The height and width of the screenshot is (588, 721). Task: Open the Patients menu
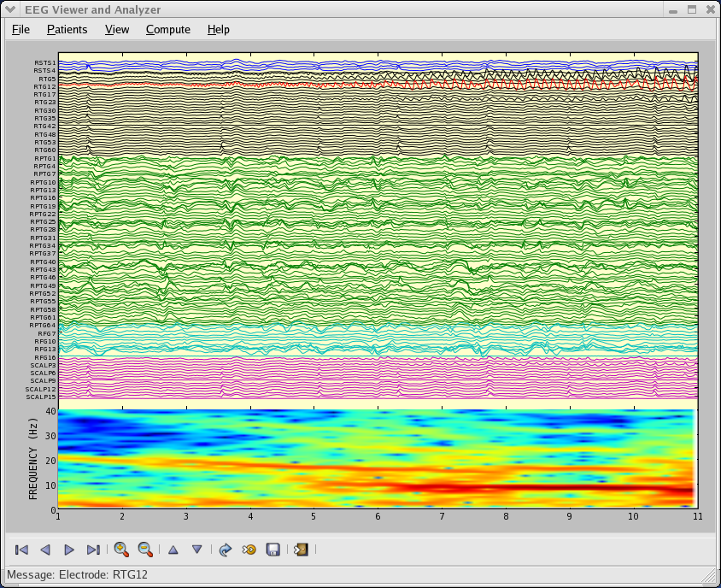click(67, 29)
